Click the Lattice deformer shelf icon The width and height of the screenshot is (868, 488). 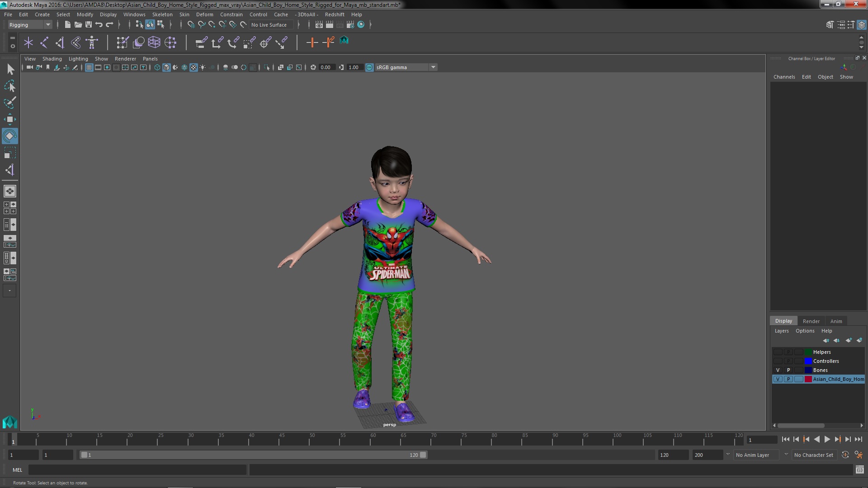154,42
